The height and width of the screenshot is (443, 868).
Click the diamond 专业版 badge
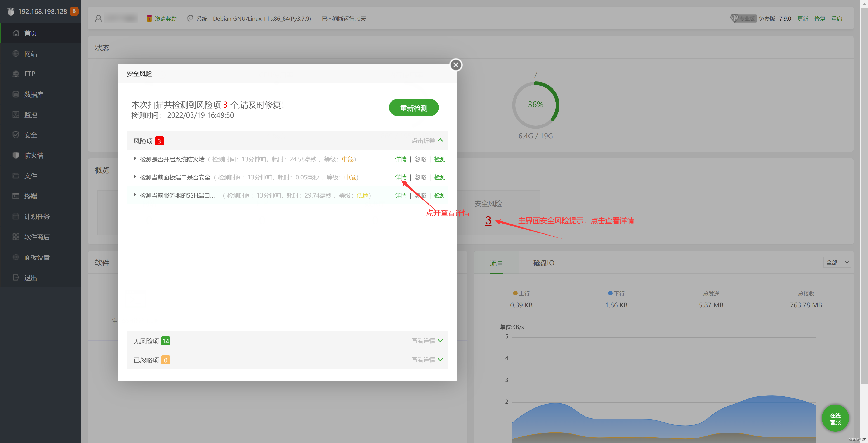coord(743,18)
